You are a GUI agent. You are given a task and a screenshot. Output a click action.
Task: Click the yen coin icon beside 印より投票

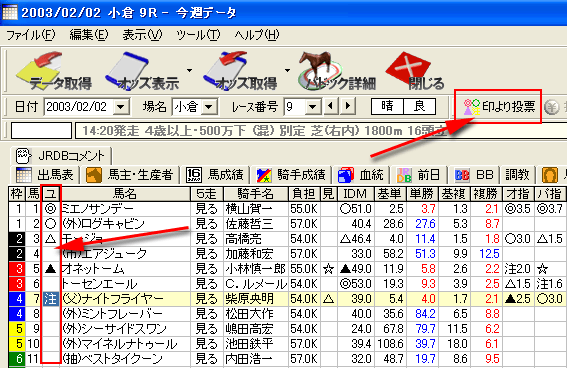551,107
